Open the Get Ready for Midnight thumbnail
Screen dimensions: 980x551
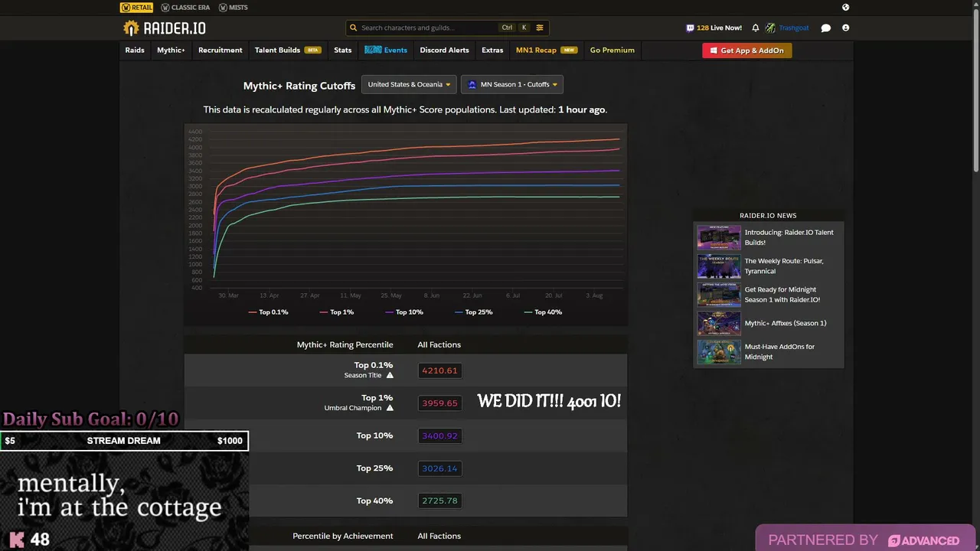(x=719, y=295)
